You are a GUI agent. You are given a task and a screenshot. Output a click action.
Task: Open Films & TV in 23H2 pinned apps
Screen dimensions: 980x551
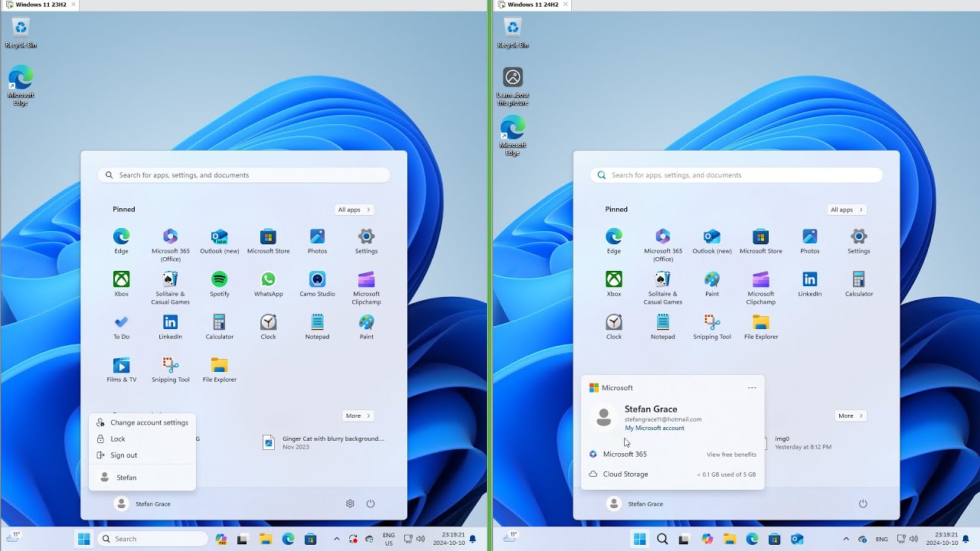[121, 370]
